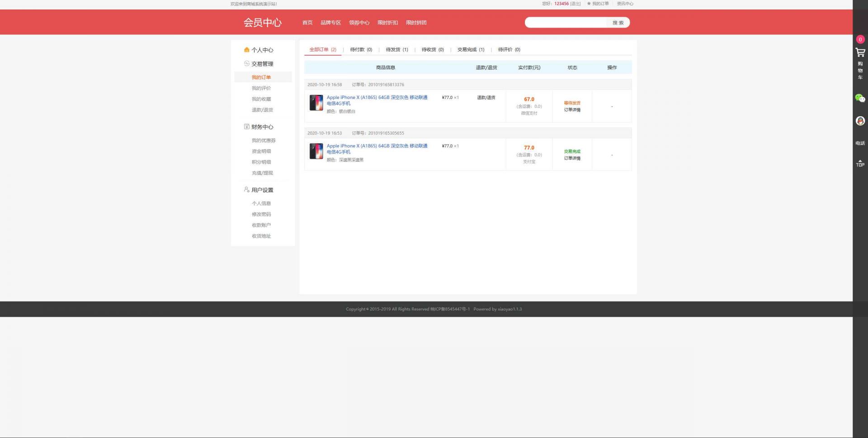Switch to the 待发货 (1) tab
The image size is (868, 438).
[396, 50]
